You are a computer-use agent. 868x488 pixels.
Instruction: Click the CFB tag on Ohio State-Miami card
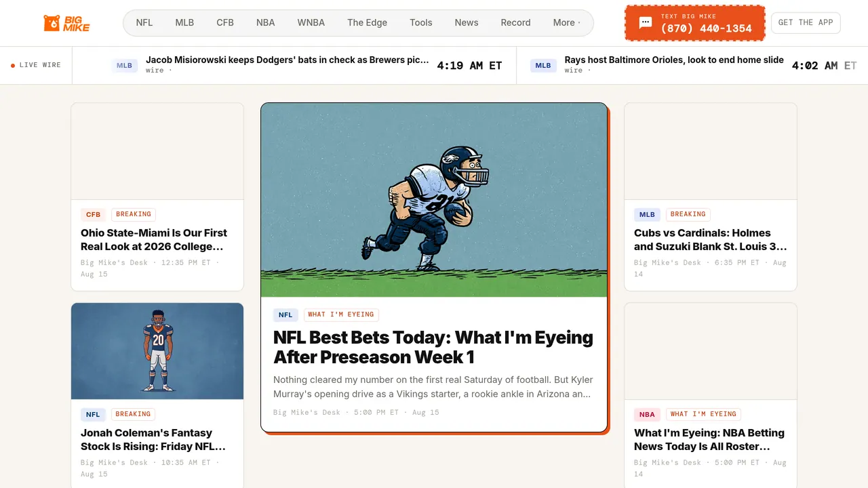(x=94, y=214)
